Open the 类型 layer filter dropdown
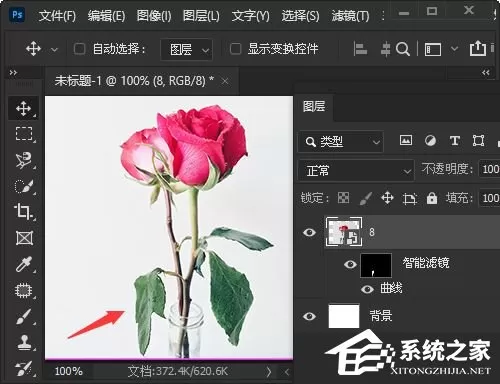 click(x=340, y=142)
